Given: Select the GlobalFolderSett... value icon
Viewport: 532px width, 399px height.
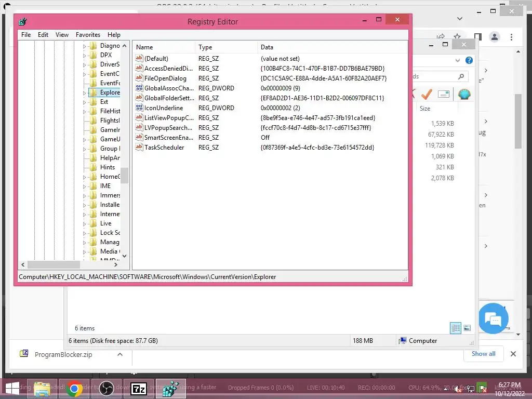Looking at the screenshot, I should tap(139, 98).
